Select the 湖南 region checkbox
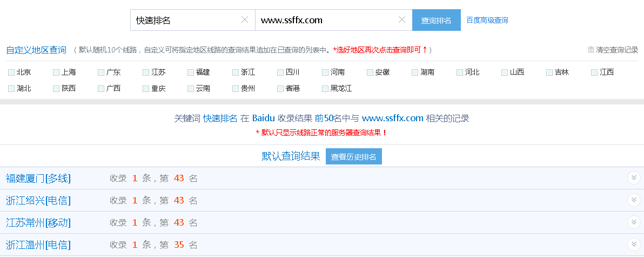The width and height of the screenshot is (644, 257). (415, 73)
